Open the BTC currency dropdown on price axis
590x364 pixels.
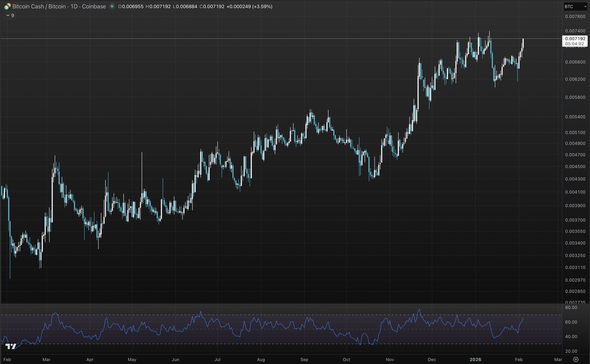(x=575, y=6)
